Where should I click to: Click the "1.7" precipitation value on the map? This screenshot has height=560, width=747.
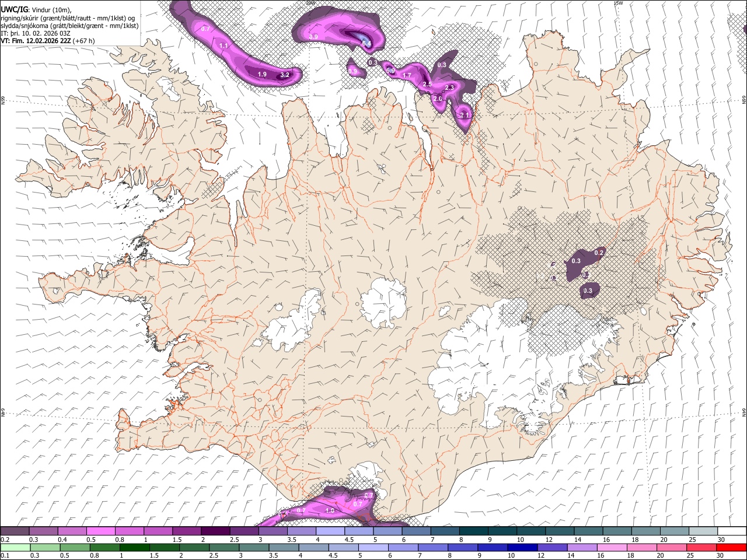pyautogui.click(x=407, y=75)
